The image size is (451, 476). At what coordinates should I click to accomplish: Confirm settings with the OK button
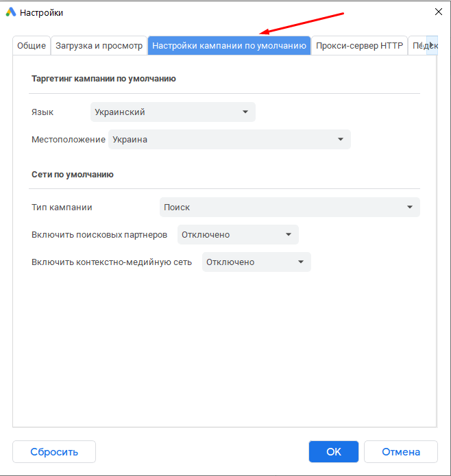point(334,452)
